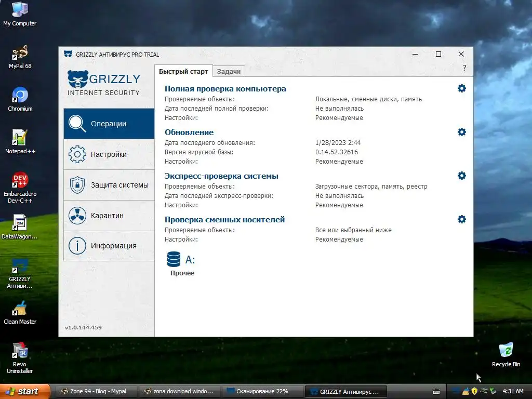This screenshot has width=532, height=399.
Task: Switch to Сканирование 22% taskbar window
Action: click(262, 391)
